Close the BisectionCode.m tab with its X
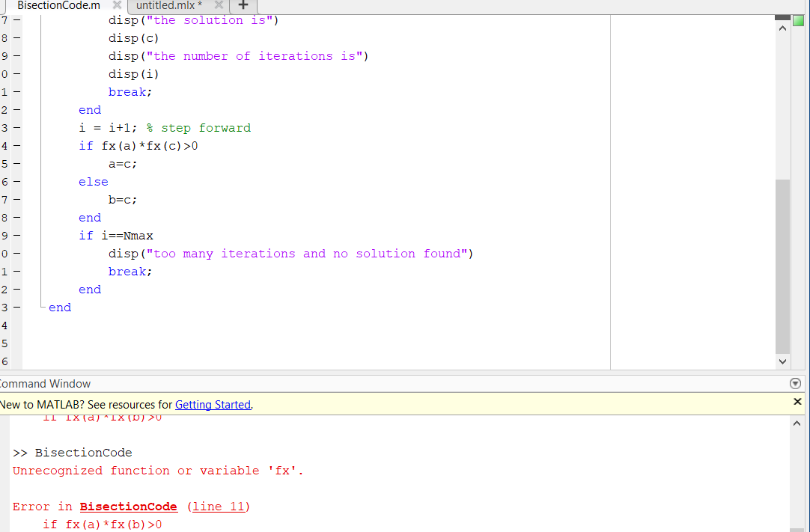This screenshot has height=532, width=810. tap(115, 5)
